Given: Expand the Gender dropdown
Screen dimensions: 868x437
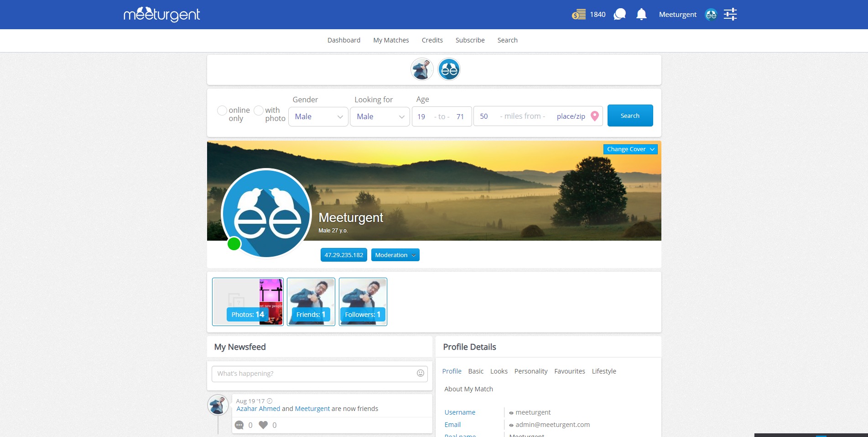Looking at the screenshot, I should coord(318,116).
